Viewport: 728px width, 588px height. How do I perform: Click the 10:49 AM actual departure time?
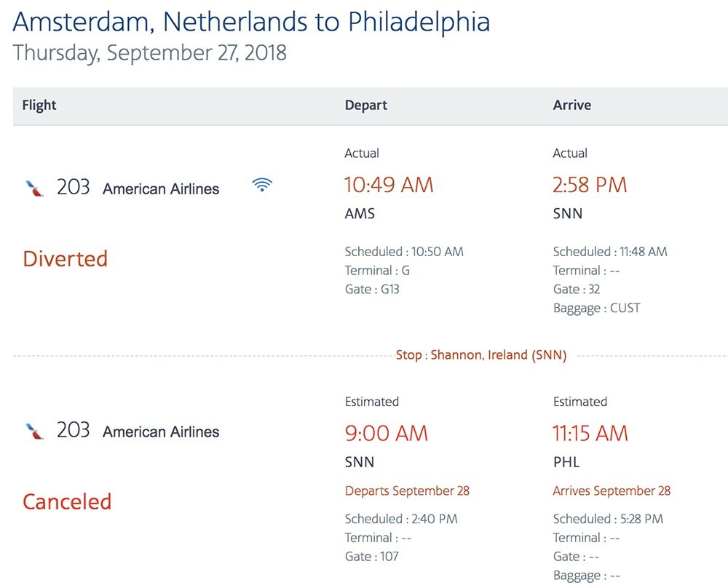click(389, 185)
